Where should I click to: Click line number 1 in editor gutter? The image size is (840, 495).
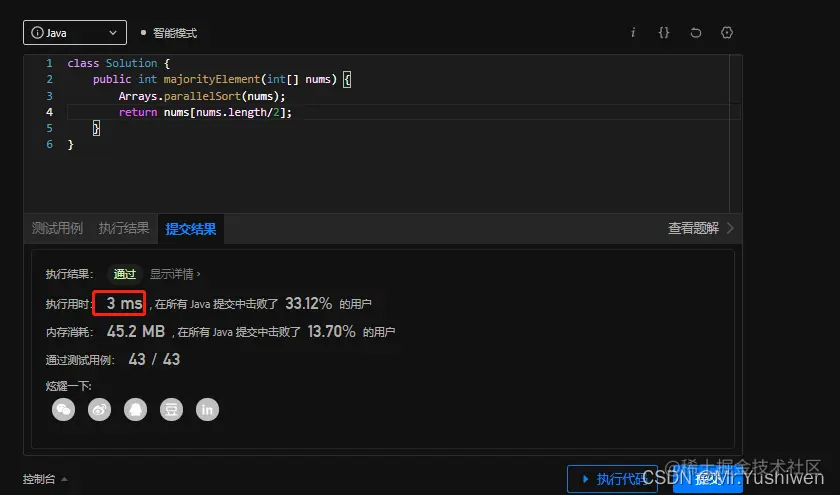click(x=49, y=63)
